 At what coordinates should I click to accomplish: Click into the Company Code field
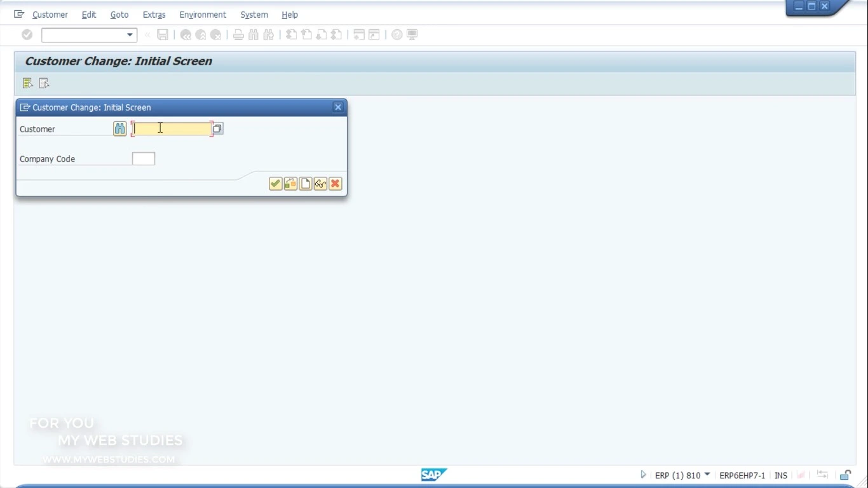(144, 159)
